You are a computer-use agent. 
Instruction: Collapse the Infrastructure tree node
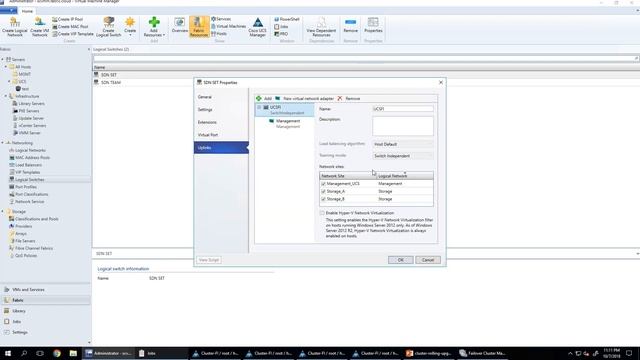coord(6,96)
